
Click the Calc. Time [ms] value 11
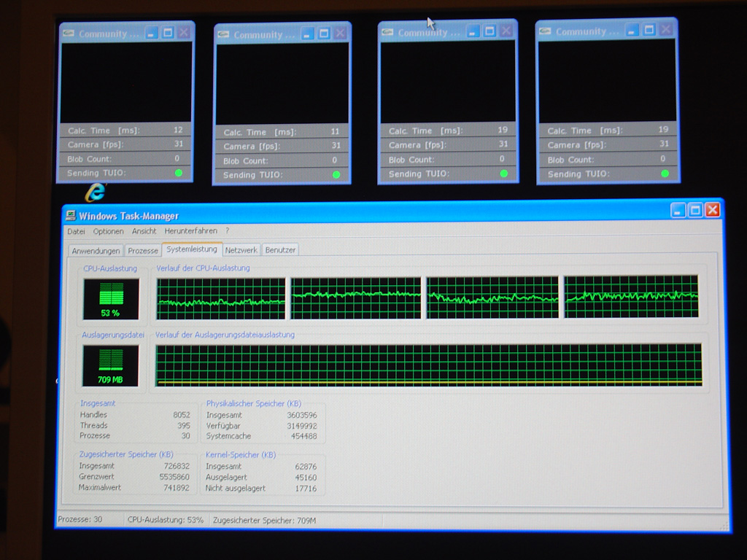(x=335, y=131)
